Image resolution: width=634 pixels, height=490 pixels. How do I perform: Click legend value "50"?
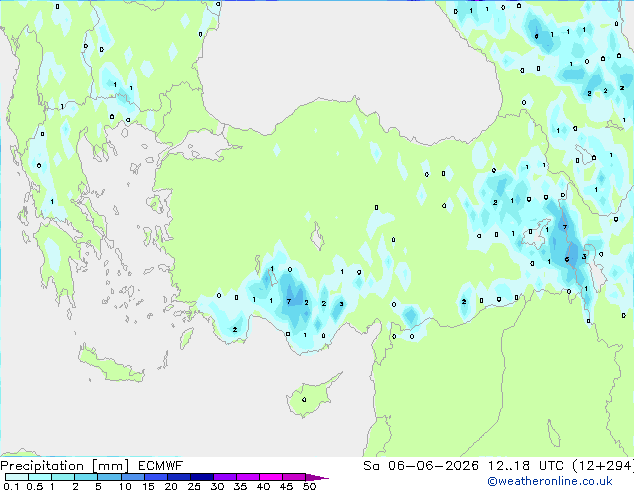coord(309,486)
